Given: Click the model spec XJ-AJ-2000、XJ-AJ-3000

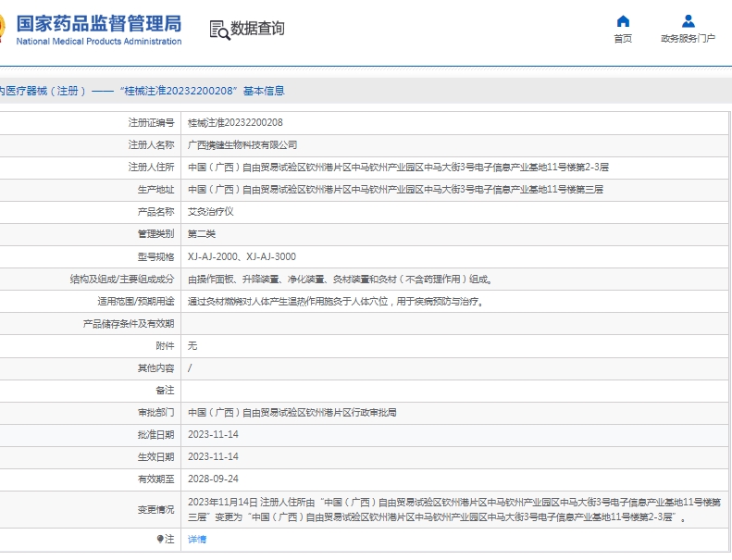Looking at the screenshot, I should [242, 257].
